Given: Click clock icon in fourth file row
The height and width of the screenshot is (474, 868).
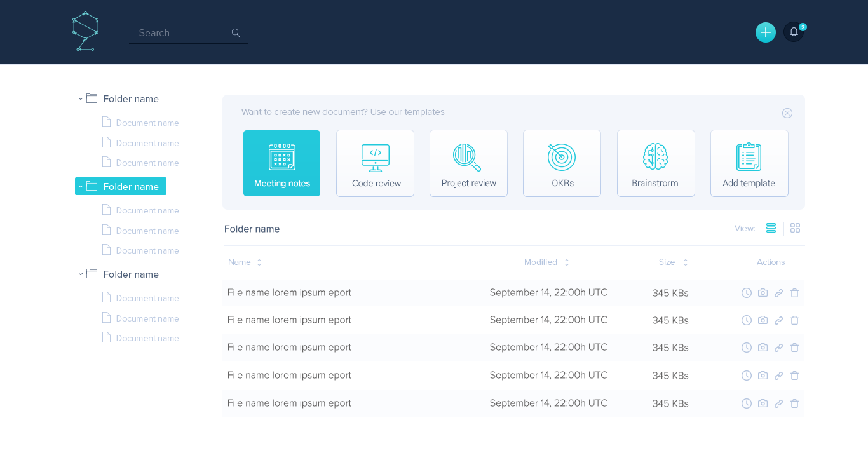Looking at the screenshot, I should click(747, 376).
